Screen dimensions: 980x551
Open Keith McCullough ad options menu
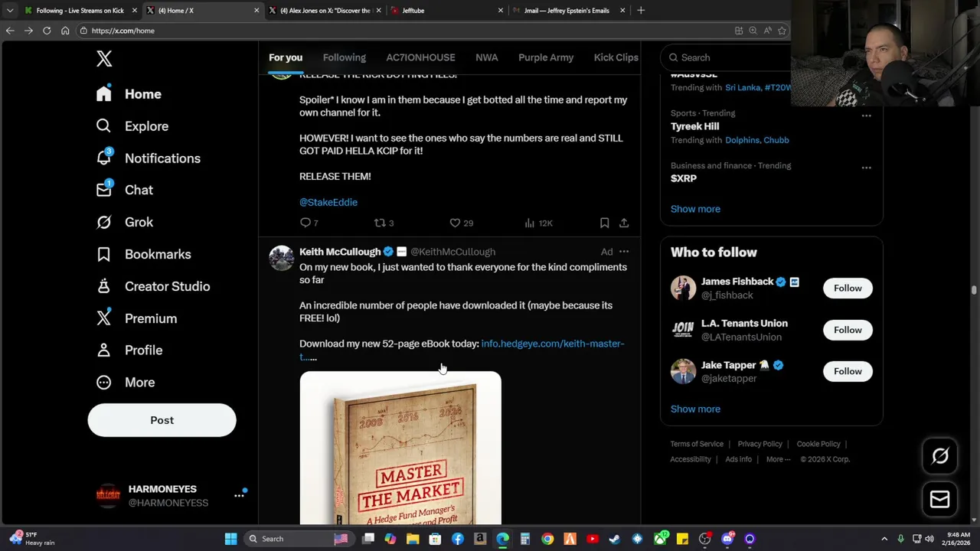(624, 251)
